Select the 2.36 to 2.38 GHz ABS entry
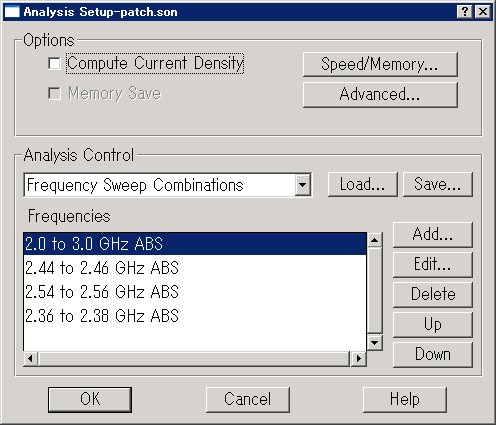 point(195,316)
